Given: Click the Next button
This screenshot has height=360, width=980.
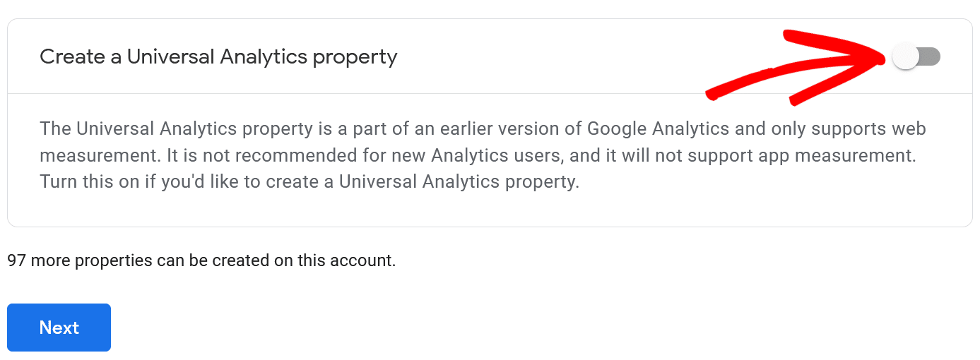Looking at the screenshot, I should click(59, 328).
